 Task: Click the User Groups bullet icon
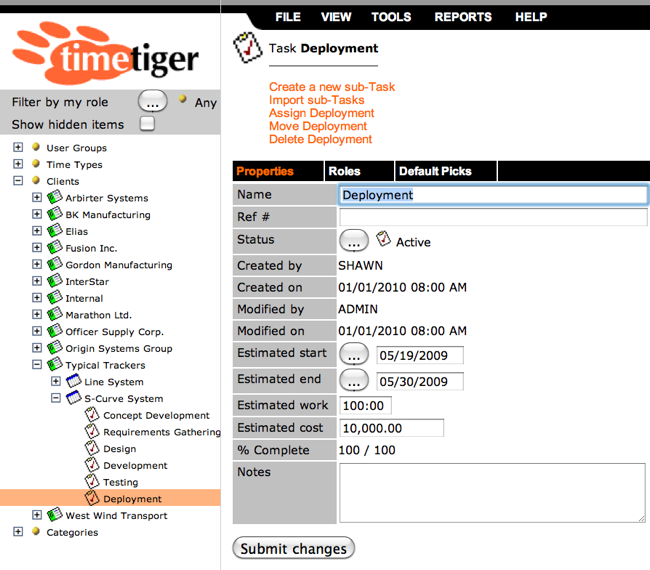pos(36,147)
